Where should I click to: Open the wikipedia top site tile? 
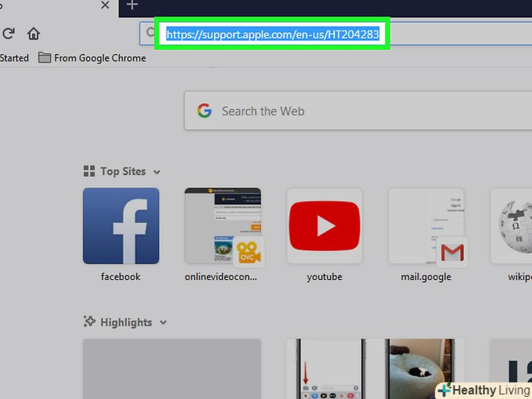click(511, 226)
